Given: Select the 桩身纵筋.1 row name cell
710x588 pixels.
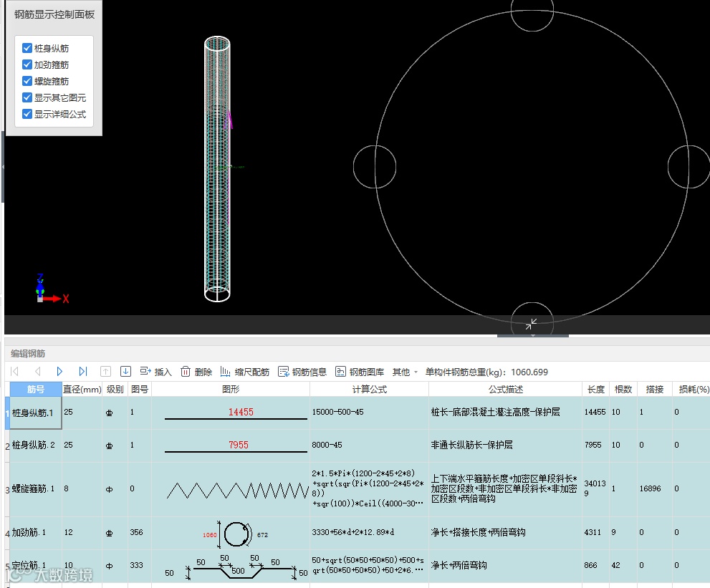Looking at the screenshot, I should [36, 413].
